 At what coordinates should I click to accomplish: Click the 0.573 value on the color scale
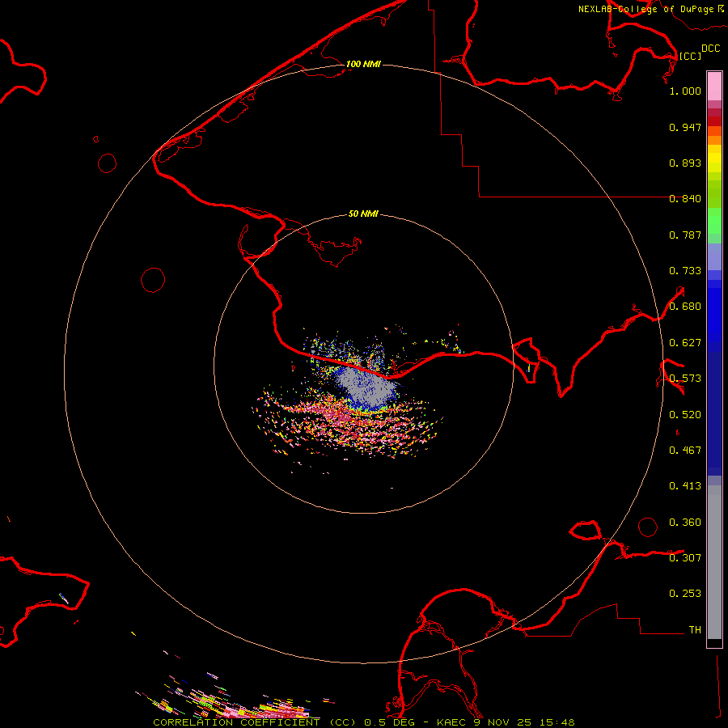tap(685, 379)
